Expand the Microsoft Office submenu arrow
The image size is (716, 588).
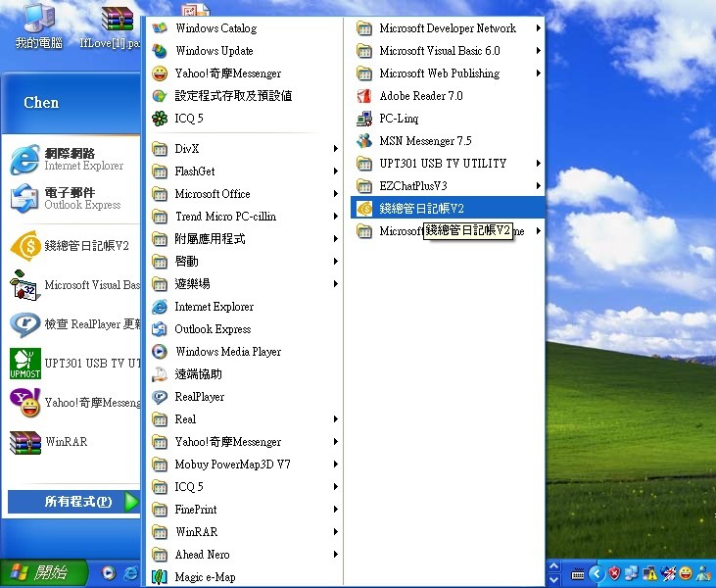click(336, 194)
